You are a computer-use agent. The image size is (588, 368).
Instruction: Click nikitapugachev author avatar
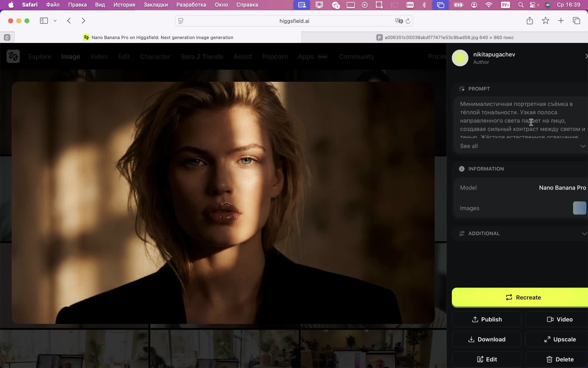tap(460, 58)
